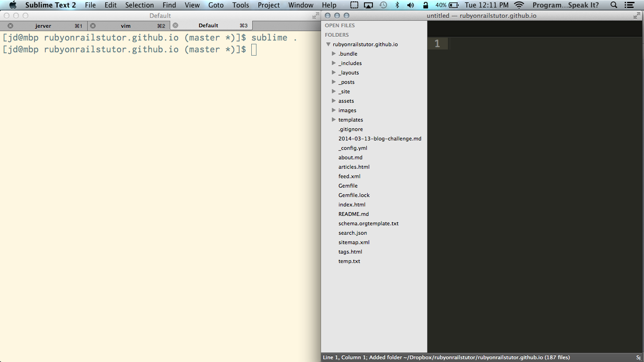Click the OPEN FILES sidebar heading

click(340, 25)
